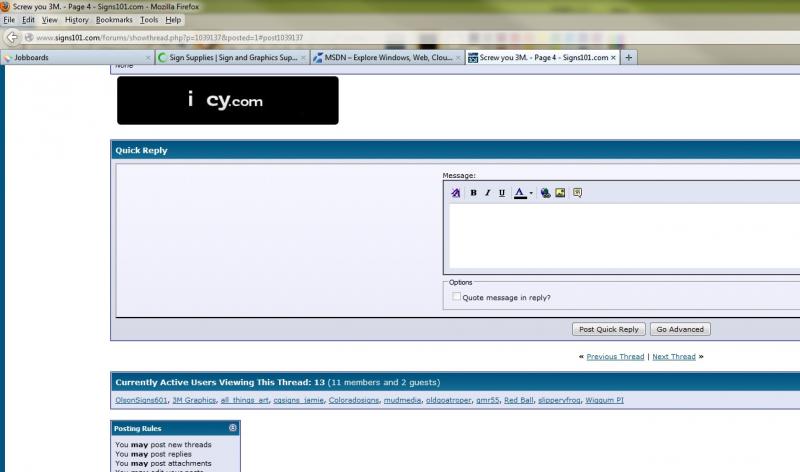Close the MSDN tab
The width and height of the screenshot is (800, 472).
[458, 58]
